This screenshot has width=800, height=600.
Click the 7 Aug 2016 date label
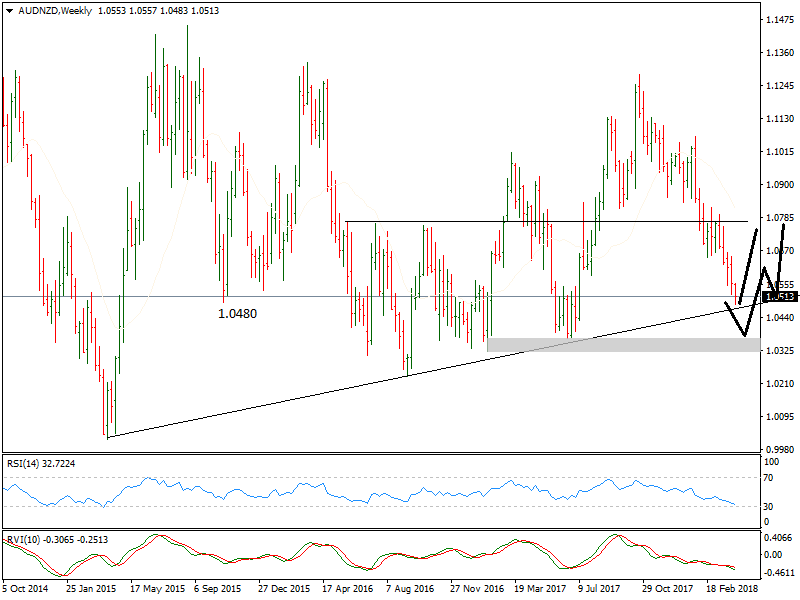click(x=410, y=589)
